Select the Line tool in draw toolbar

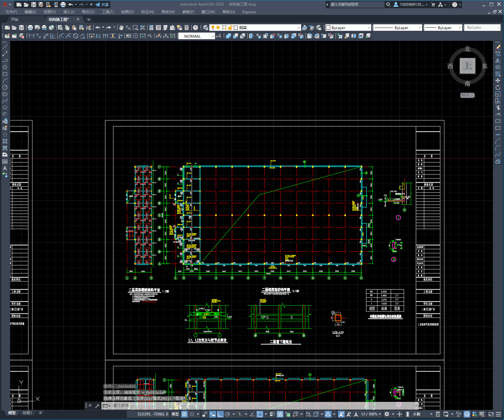point(5,47)
